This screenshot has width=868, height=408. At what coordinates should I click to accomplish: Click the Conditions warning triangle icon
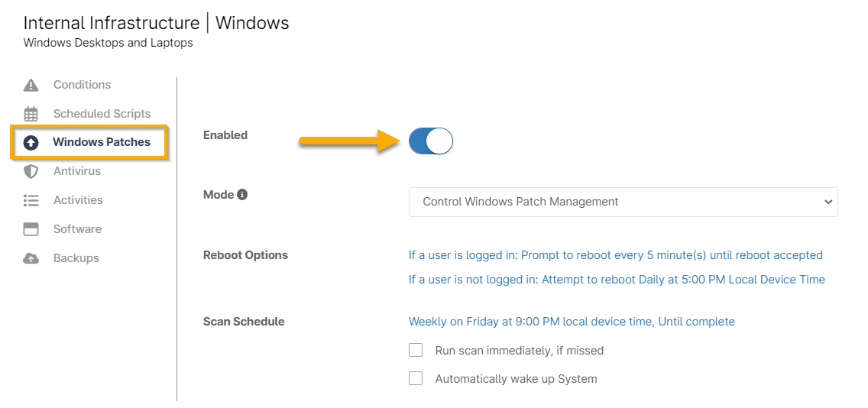coord(31,85)
